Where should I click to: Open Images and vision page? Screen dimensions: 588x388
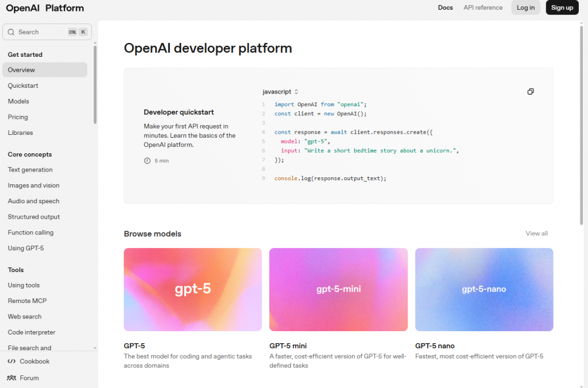33,185
